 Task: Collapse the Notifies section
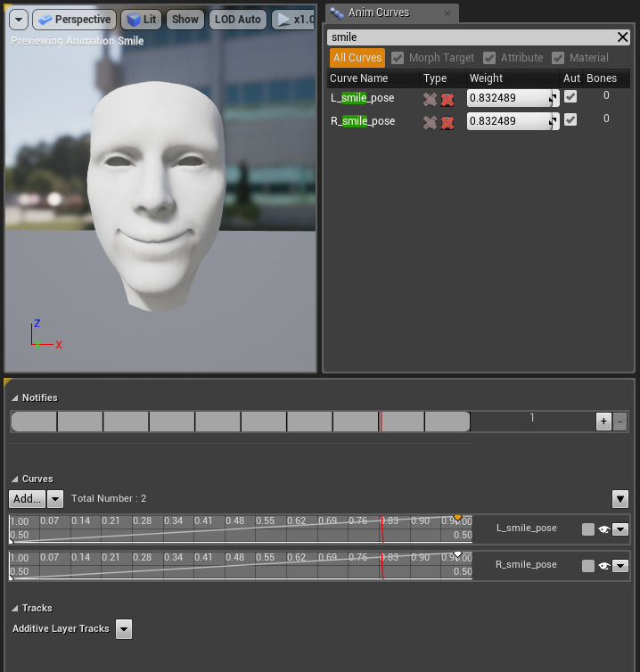pos(15,398)
